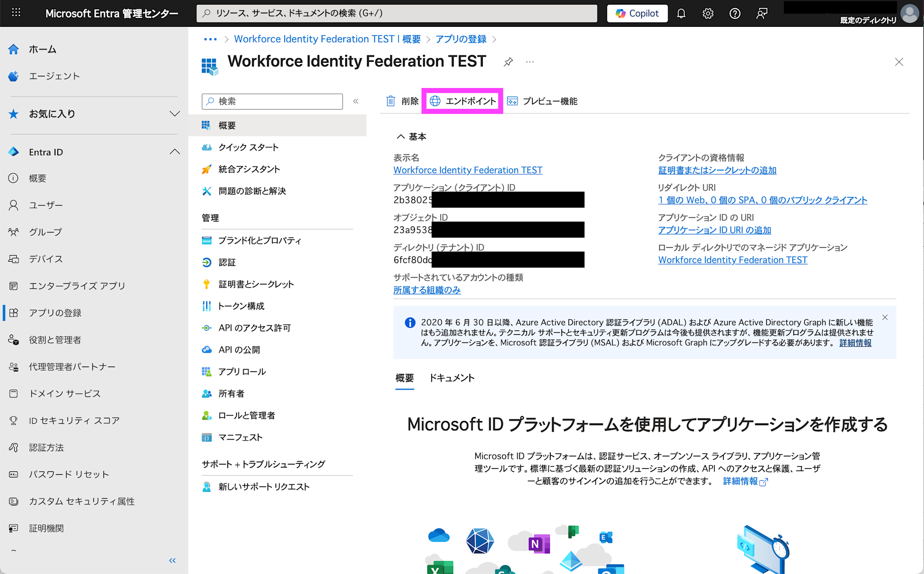Open notifications bell icon
The image size is (924, 574).
click(x=681, y=13)
